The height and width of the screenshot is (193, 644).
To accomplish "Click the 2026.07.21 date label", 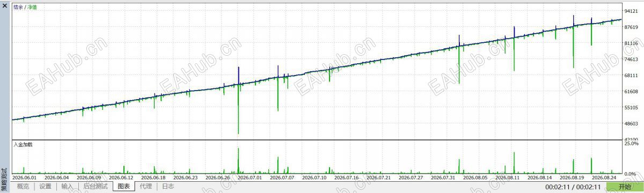I will (x=378, y=177).
